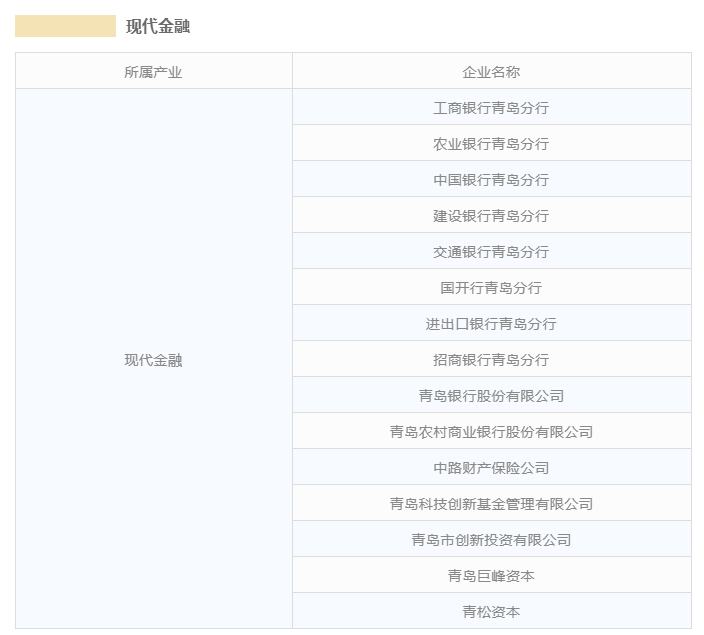
Task: Select the row 进出口银行青岛分行
Action: [492, 323]
